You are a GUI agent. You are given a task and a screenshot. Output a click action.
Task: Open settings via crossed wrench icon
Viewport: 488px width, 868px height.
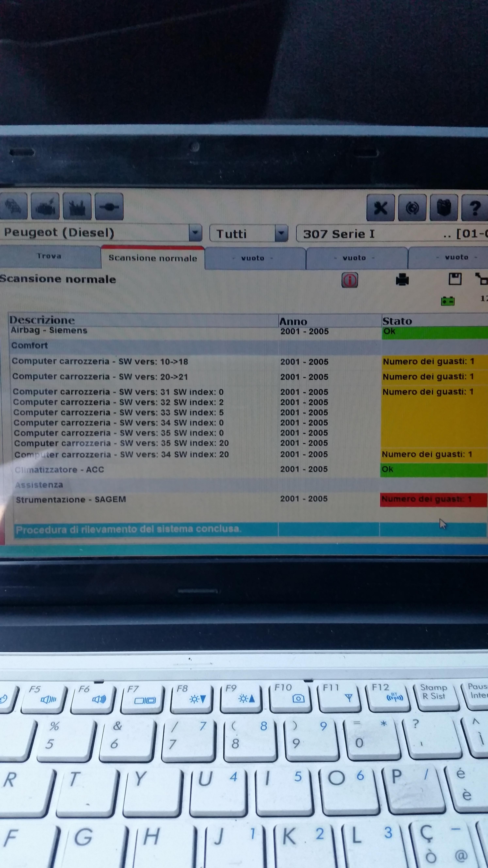click(381, 208)
